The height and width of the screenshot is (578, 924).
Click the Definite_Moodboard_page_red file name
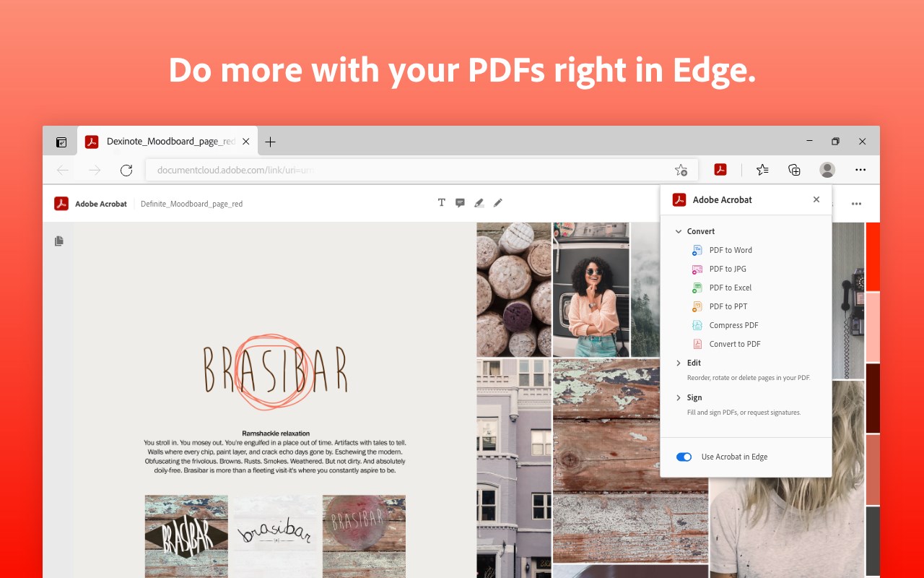click(x=191, y=204)
